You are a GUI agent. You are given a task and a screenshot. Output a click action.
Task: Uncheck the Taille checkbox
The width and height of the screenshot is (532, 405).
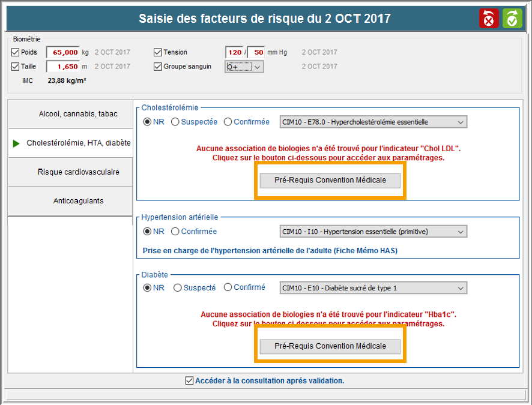pyautogui.click(x=16, y=67)
